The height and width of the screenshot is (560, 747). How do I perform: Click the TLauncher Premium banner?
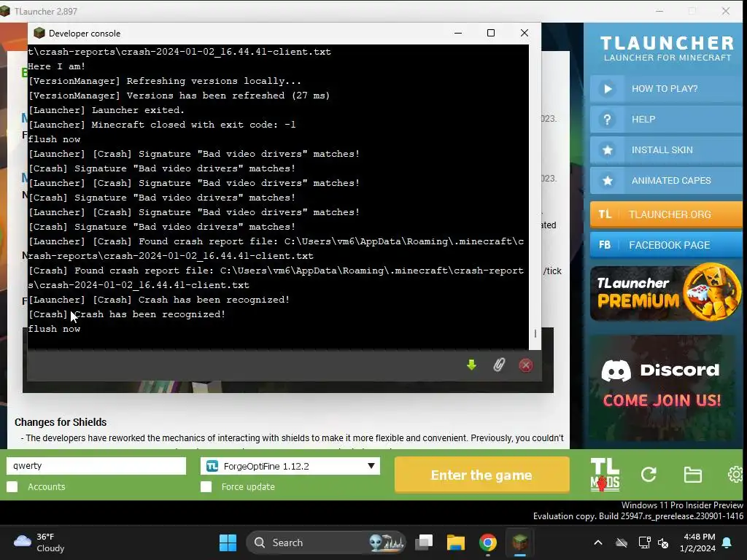pyautogui.click(x=665, y=292)
